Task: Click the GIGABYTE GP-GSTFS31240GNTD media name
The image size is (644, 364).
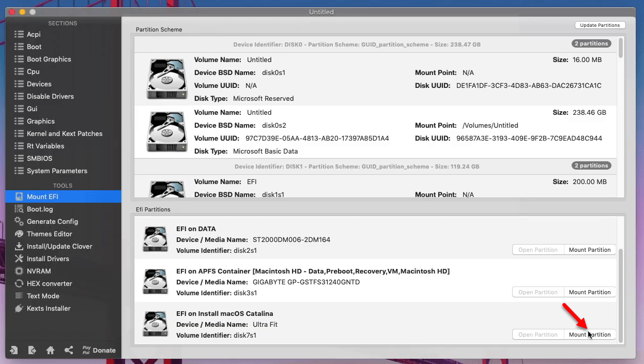Action: pyautogui.click(x=306, y=282)
